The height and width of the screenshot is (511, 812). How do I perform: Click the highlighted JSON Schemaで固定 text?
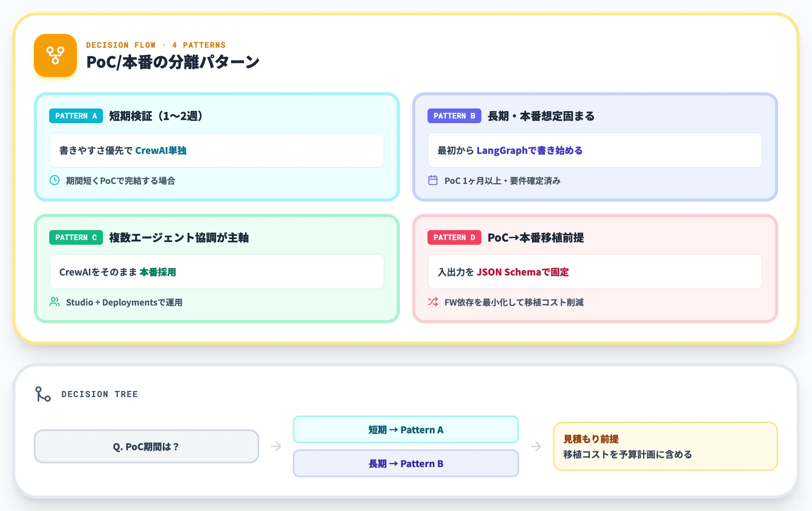(522, 272)
